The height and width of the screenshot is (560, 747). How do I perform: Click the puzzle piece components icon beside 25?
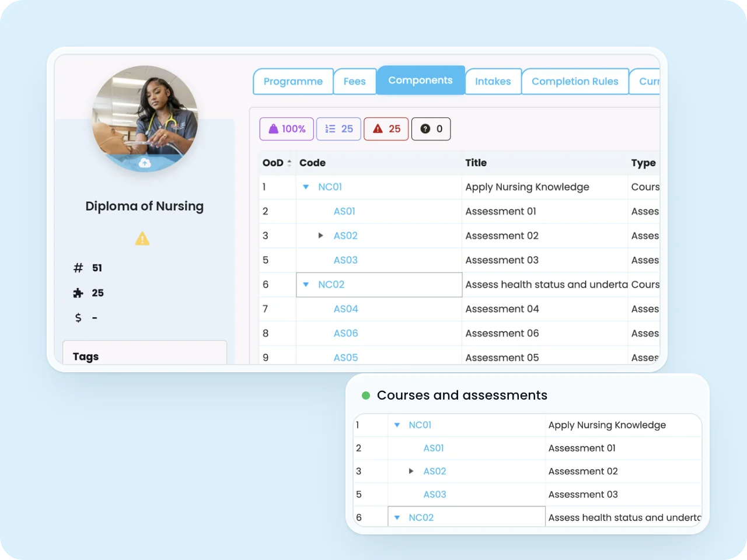pyautogui.click(x=78, y=293)
